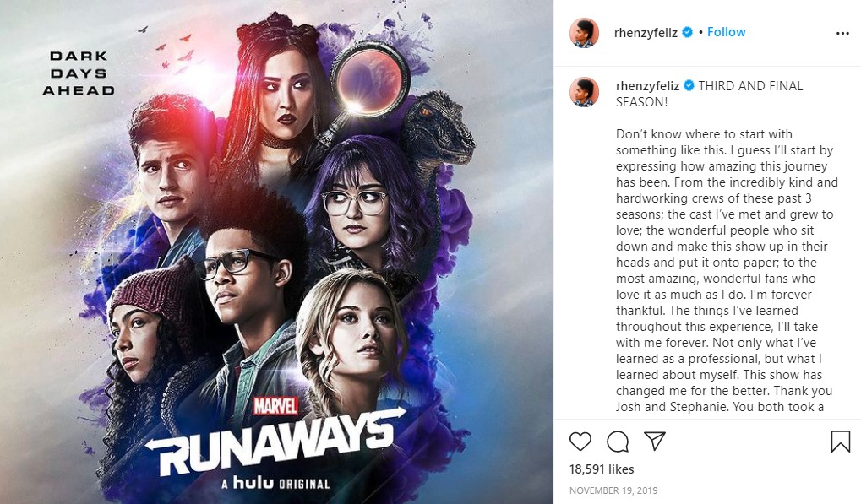Like the post with heart icon
Viewport: 861px width, 504px height.
tap(580, 442)
